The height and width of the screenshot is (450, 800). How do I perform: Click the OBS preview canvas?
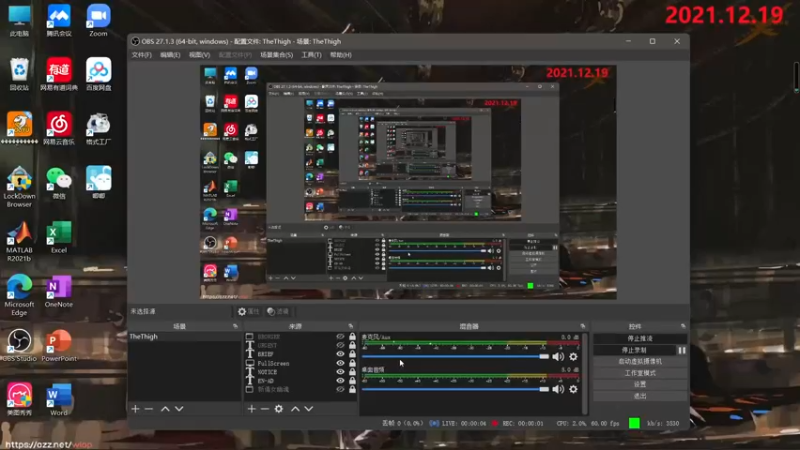pos(408,182)
